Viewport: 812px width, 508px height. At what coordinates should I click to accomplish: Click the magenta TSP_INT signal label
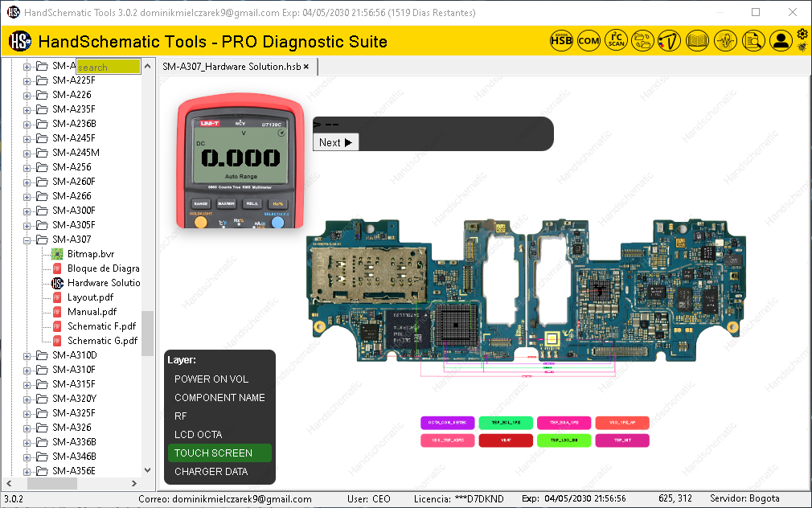coord(622,440)
